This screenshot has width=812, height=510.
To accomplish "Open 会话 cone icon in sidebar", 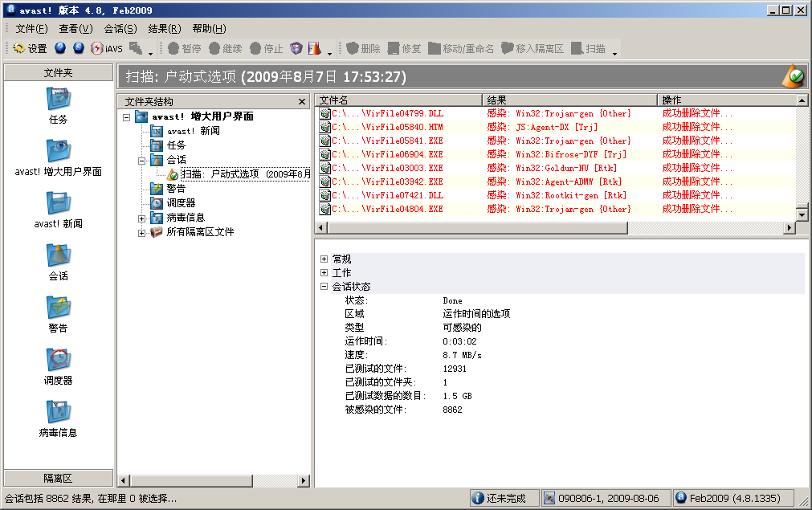I will point(58,263).
